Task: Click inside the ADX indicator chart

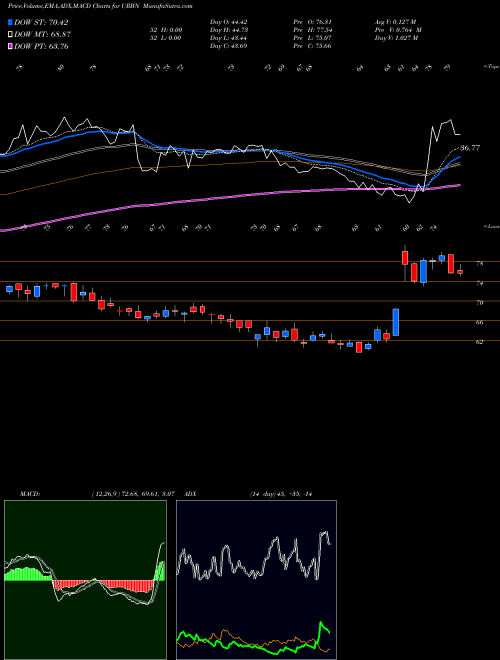Action: tap(256, 580)
